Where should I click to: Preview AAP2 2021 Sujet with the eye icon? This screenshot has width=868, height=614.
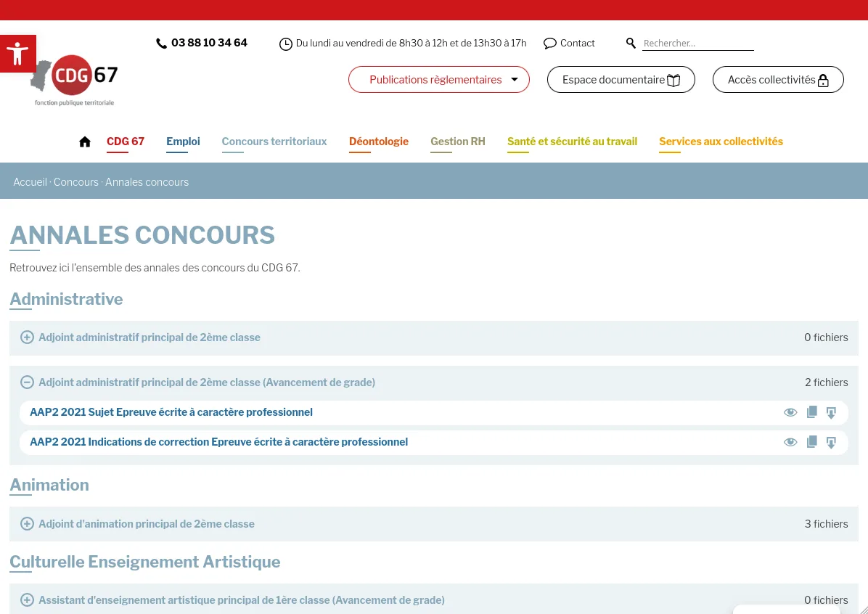click(790, 412)
